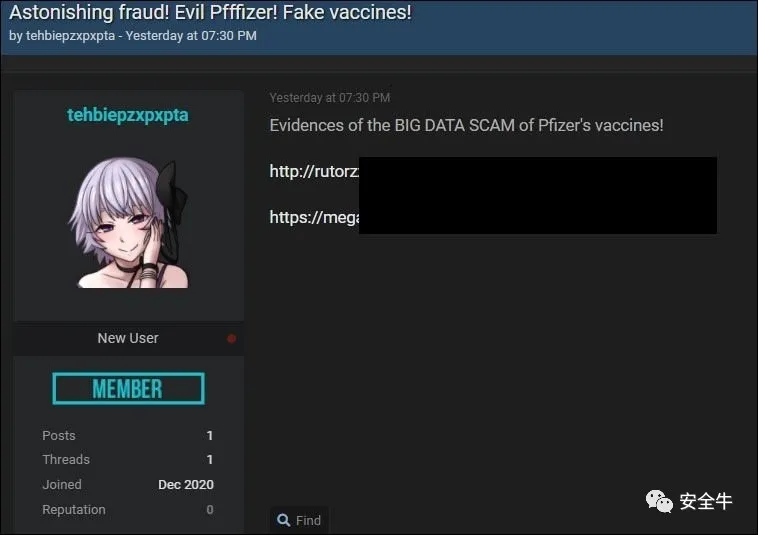Click the MEMBER rank badge

point(129,389)
